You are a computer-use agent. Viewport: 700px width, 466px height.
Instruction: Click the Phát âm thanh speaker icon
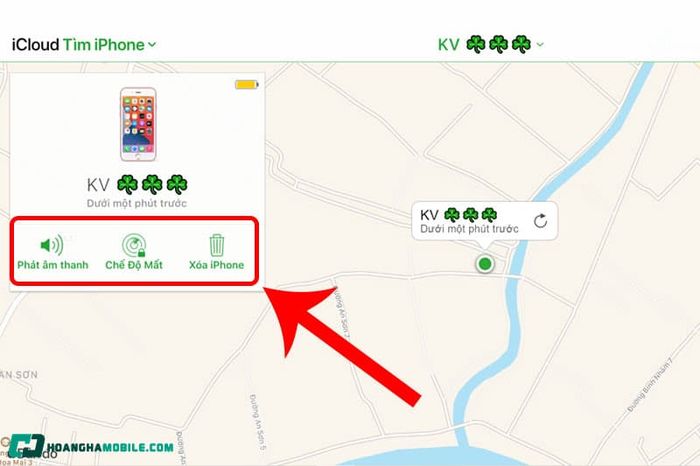tap(52, 245)
